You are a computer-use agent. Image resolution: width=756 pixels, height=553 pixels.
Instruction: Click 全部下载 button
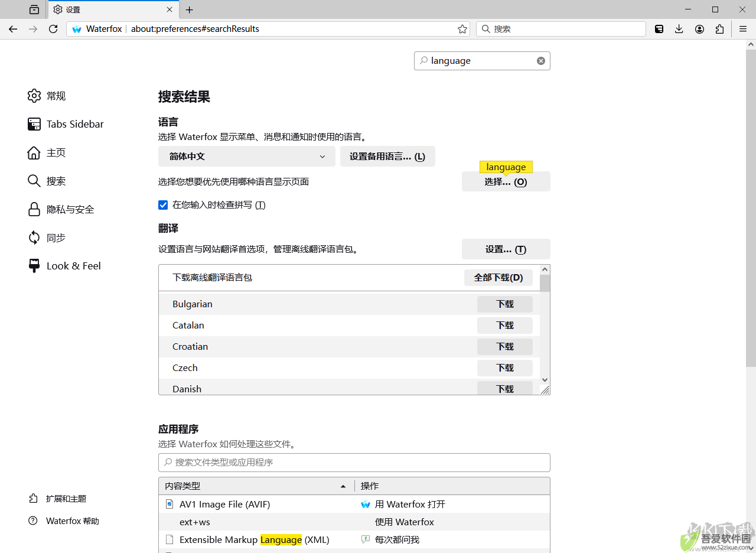498,277
